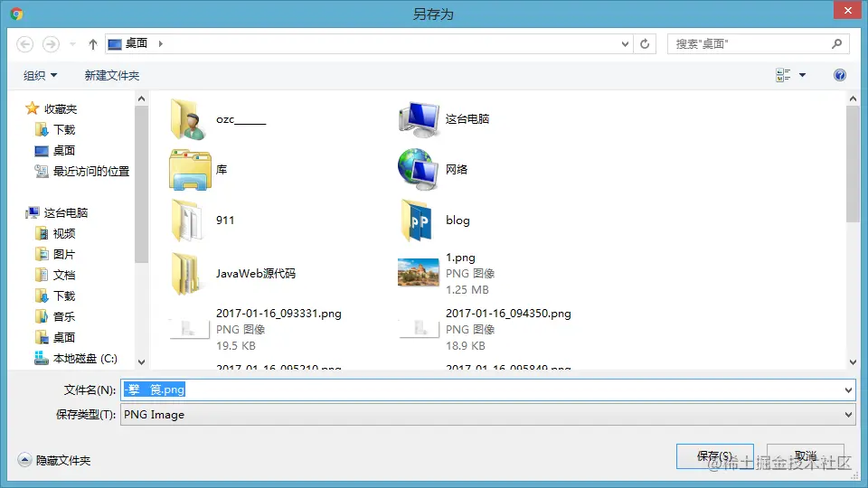The height and width of the screenshot is (488, 868).
Task: Click the Back navigation arrow
Action: click(x=25, y=43)
